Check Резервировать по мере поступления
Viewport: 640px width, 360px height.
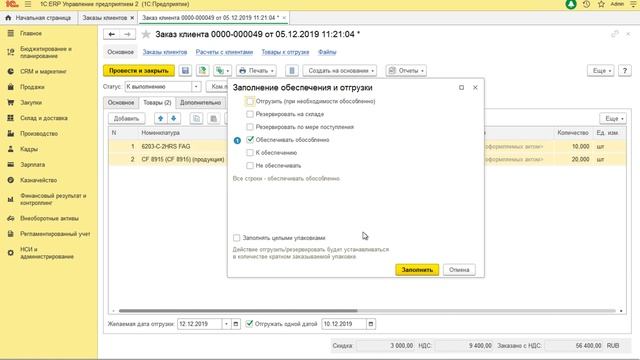[x=250, y=127]
